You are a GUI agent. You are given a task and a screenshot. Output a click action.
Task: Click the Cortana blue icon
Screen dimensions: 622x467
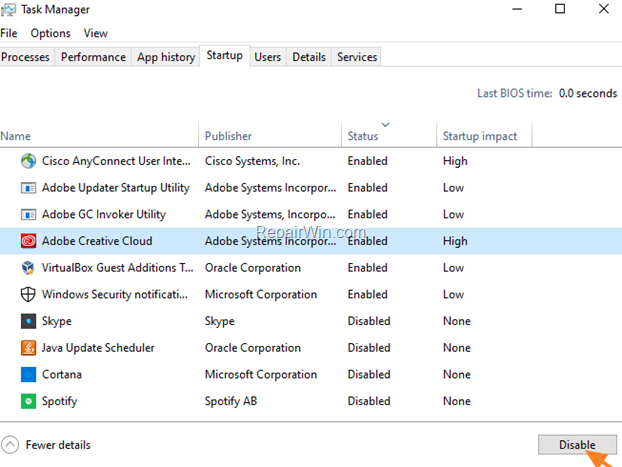click(x=28, y=374)
